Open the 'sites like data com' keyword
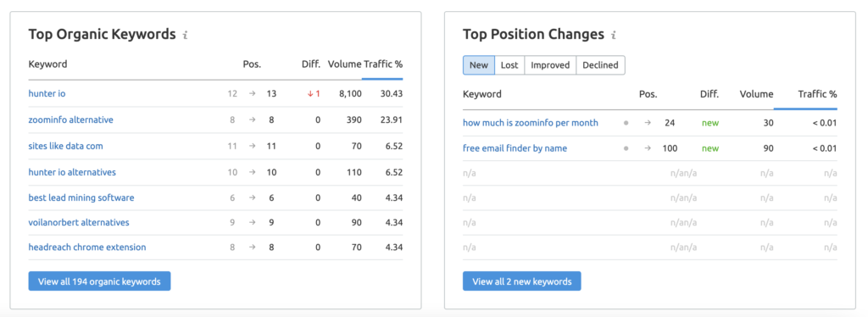 66,146
